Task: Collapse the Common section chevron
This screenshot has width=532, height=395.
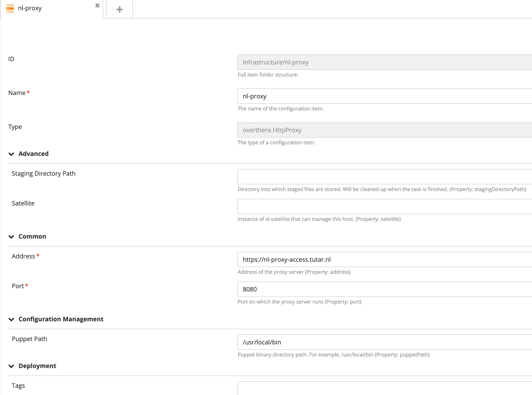Action: (x=11, y=237)
